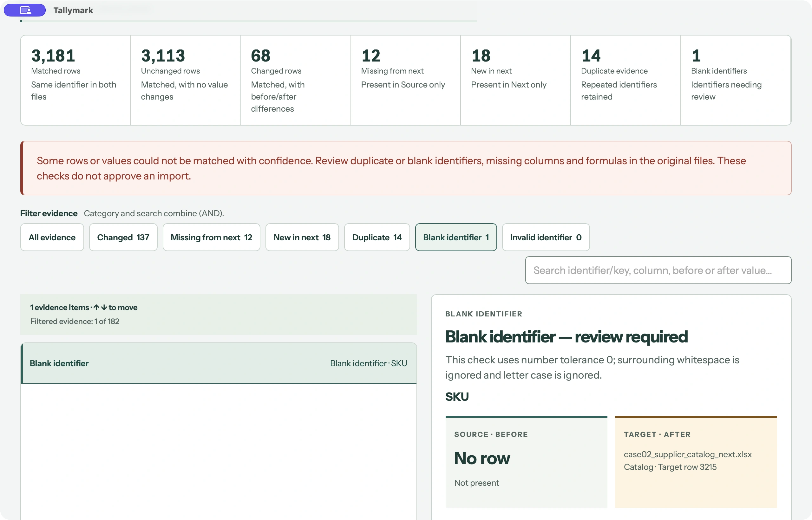Click 'Blank identifier · SKU' row label
This screenshot has height=520, width=812.
click(x=369, y=363)
